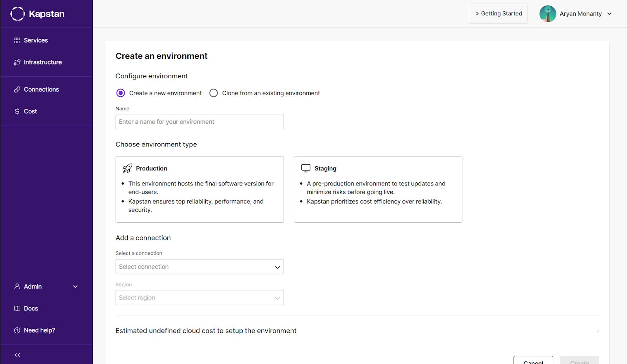627x364 pixels.
Task: Click Aryan Mohanty username text
Action: pyautogui.click(x=581, y=14)
